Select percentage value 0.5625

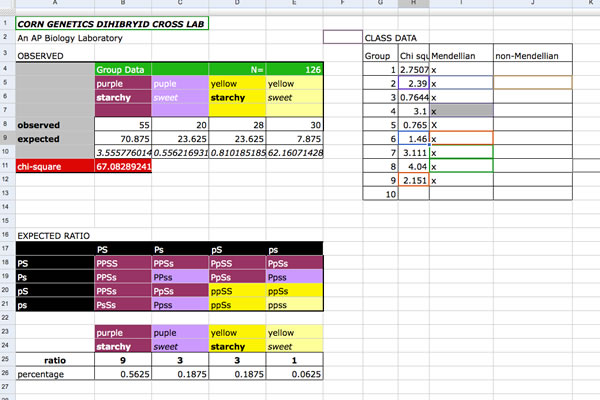tap(123, 374)
